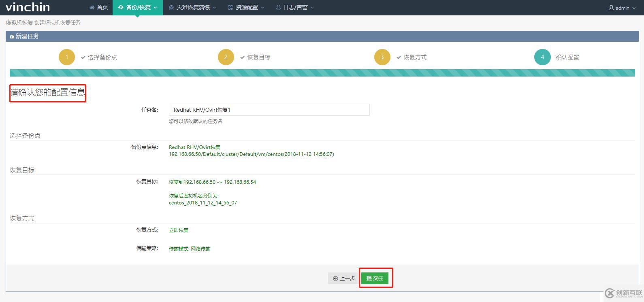The image size is (644, 302).
Task: Click the 恢复目标 section heading
Action: tap(22, 170)
